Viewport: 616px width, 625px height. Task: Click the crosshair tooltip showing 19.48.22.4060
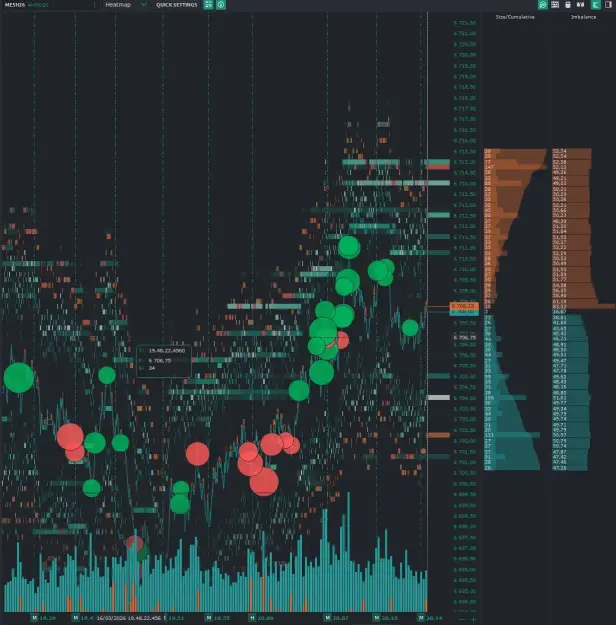pos(164,361)
